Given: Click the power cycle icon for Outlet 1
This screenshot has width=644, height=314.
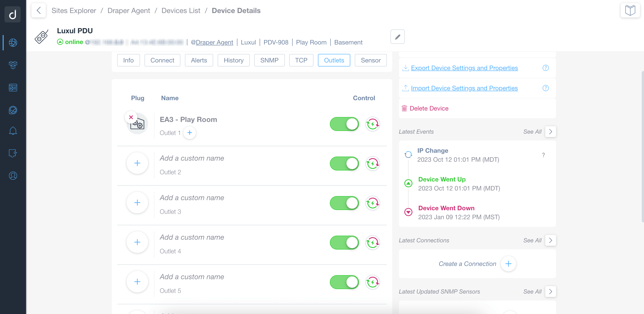Looking at the screenshot, I should tap(372, 124).
